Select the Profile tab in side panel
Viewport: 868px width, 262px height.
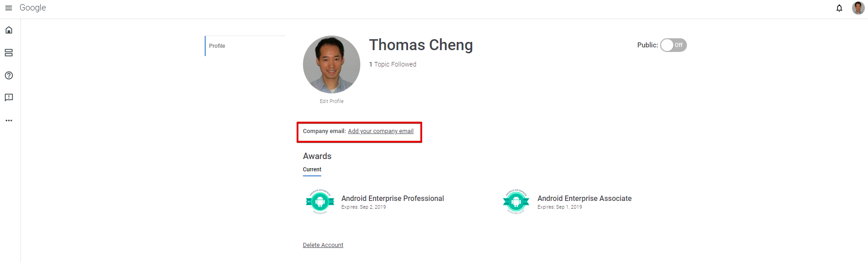pos(217,46)
